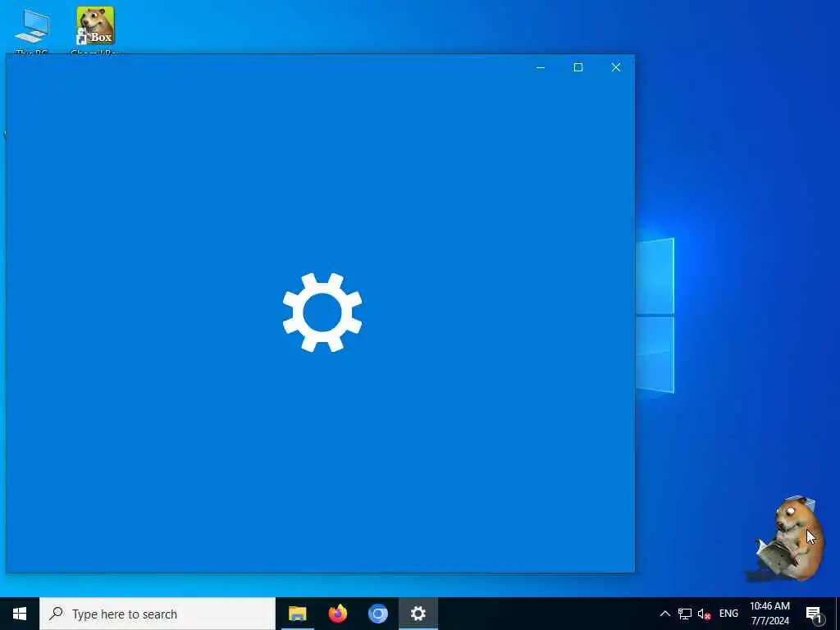Open the network status tray icon
This screenshot has width=840, height=630.
685,614
